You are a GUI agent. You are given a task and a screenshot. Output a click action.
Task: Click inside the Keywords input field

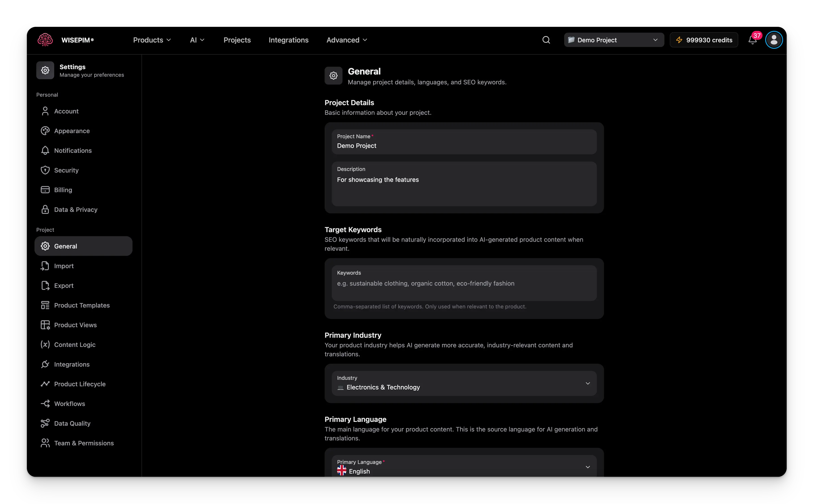(464, 283)
